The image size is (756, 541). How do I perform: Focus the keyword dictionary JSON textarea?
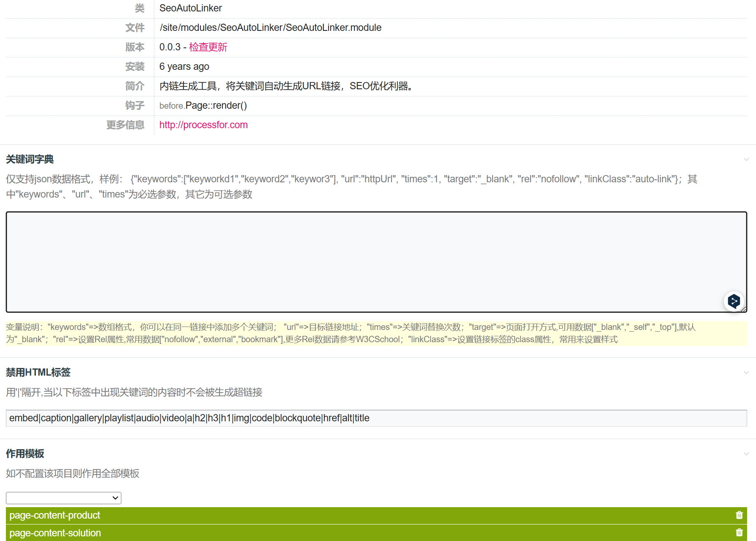[376, 262]
